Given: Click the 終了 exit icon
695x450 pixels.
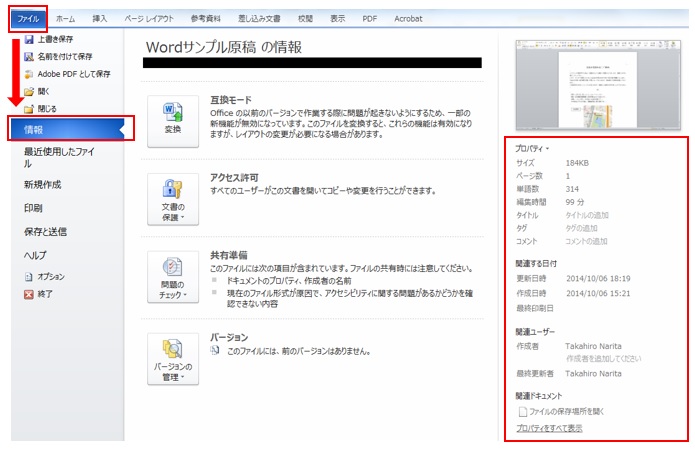Looking at the screenshot, I should tap(29, 294).
